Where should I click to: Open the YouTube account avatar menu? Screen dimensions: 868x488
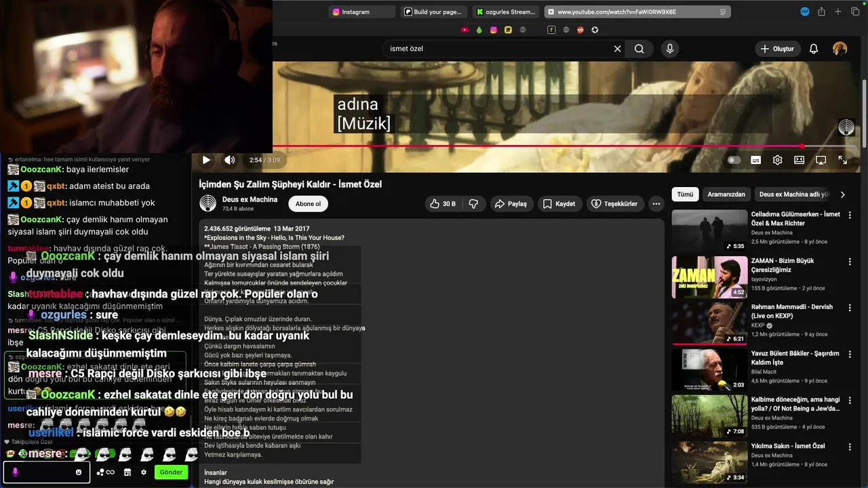(x=840, y=49)
